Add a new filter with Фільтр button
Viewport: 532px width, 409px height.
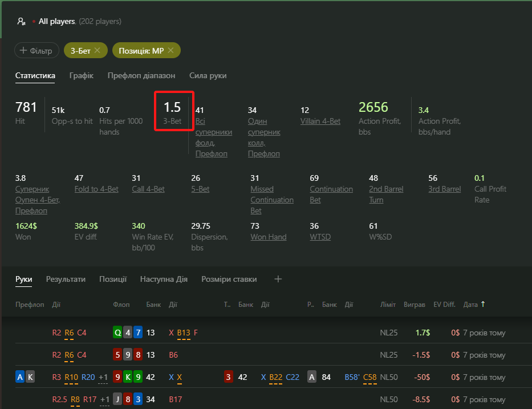pos(36,51)
